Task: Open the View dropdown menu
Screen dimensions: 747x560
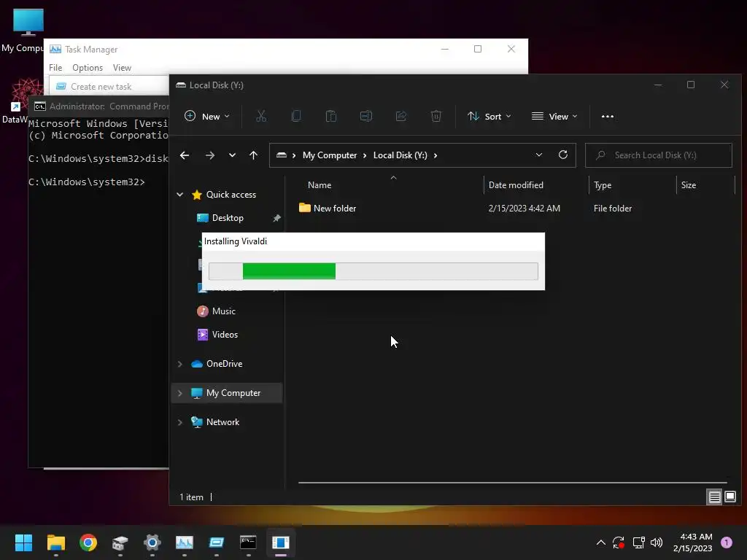Action: coord(554,116)
